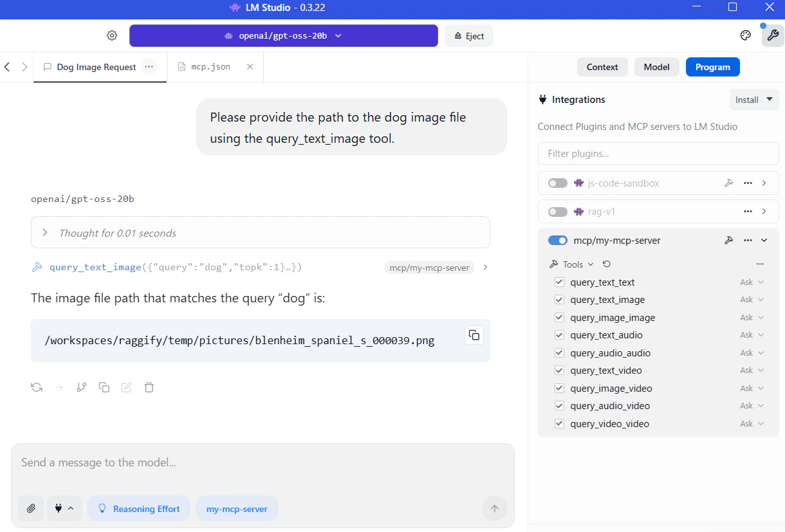Copy the image file path code block
This screenshot has height=532, width=785.
click(474, 335)
